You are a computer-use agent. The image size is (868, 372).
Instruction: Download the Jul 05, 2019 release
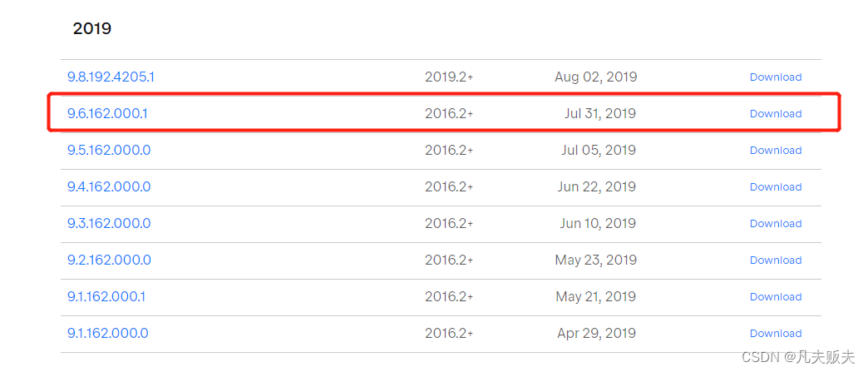pos(776,151)
